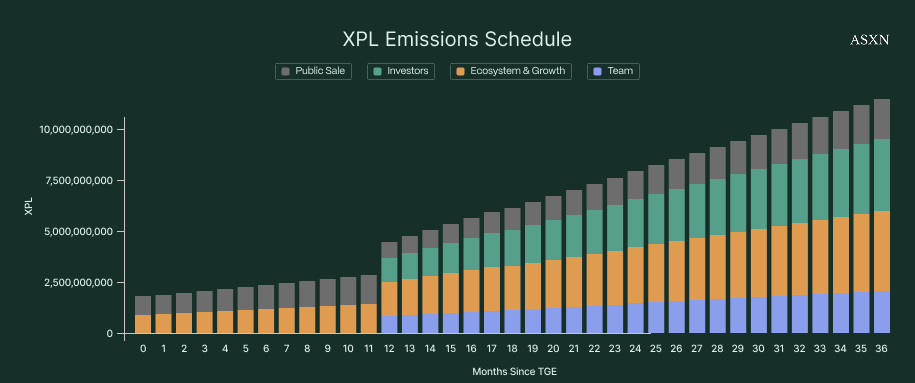
Task: Click the blue Team color swatch
Action: pos(597,71)
